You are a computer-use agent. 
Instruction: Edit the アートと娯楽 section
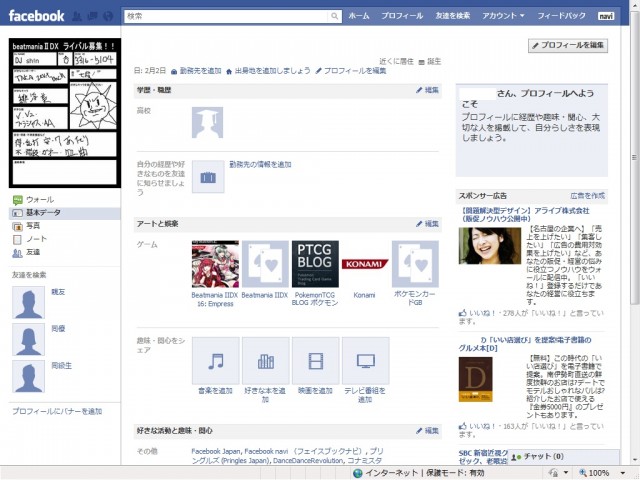(x=427, y=224)
